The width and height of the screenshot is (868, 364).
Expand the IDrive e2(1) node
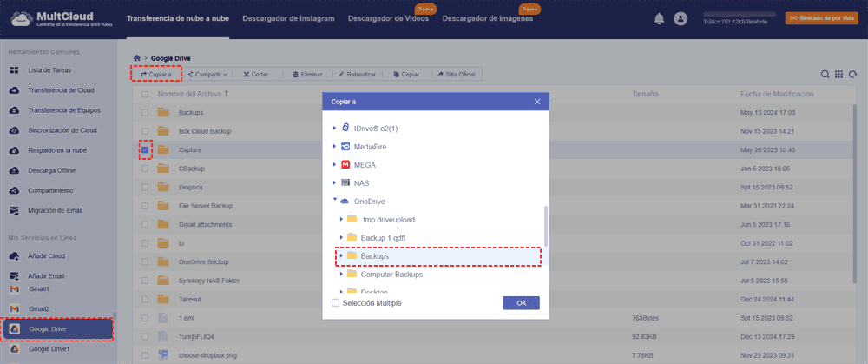[x=334, y=128]
